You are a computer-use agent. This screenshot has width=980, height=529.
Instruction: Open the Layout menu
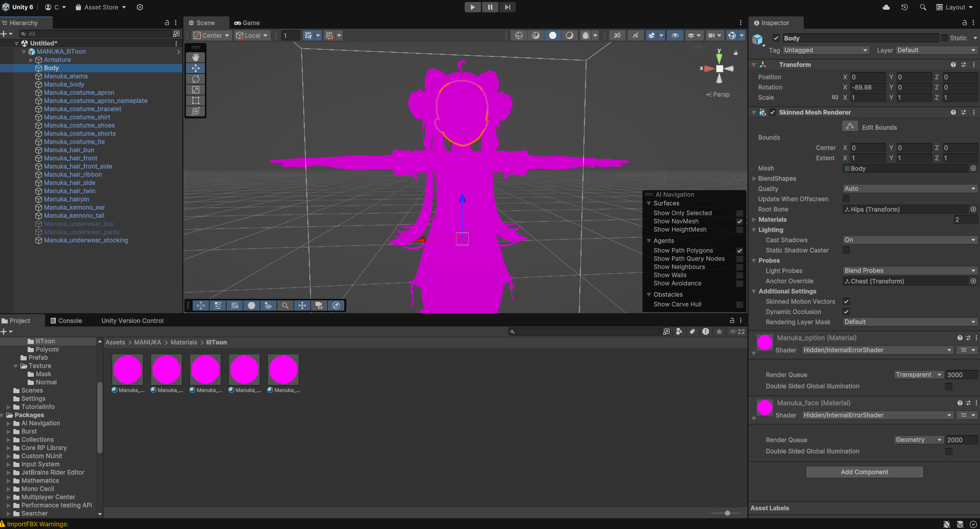click(x=955, y=7)
